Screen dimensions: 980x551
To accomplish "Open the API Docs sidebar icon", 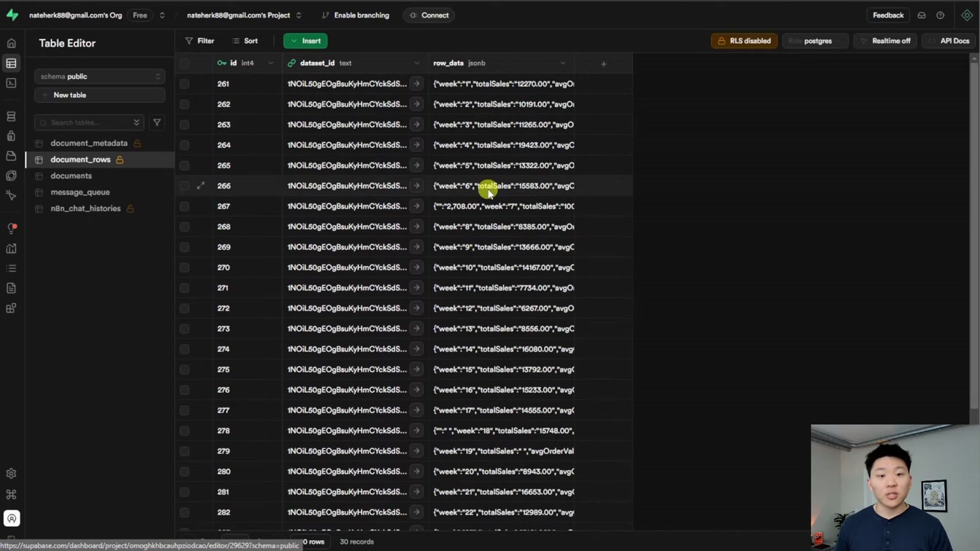I will tap(11, 289).
